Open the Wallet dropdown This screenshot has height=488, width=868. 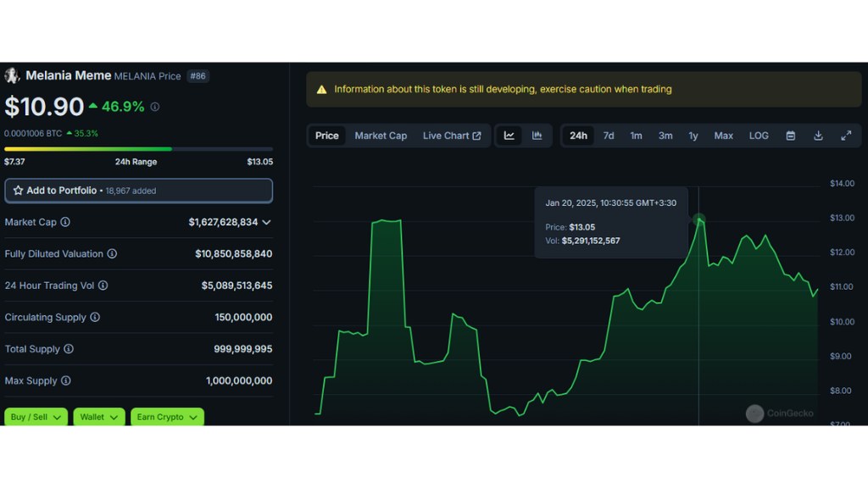99,417
